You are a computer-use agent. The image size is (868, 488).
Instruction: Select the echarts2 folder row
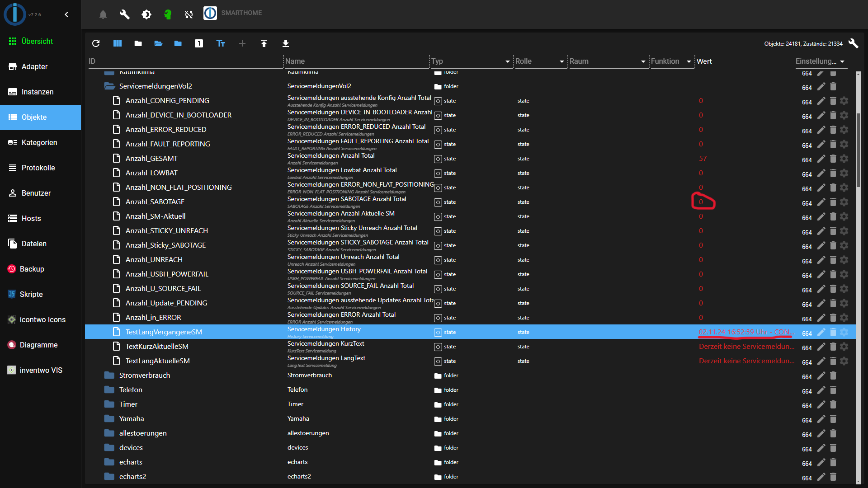470,477
